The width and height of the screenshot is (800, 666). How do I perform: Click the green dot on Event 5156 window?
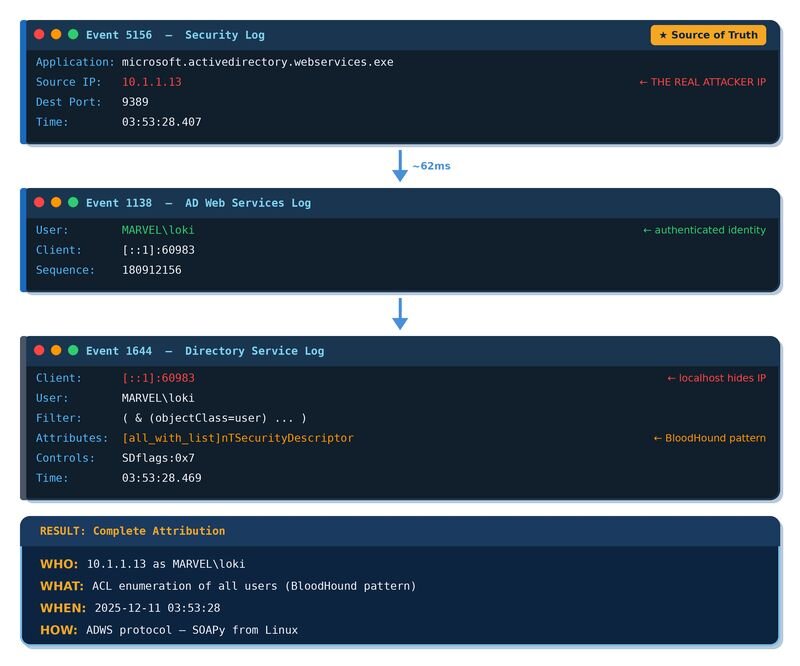(73, 35)
